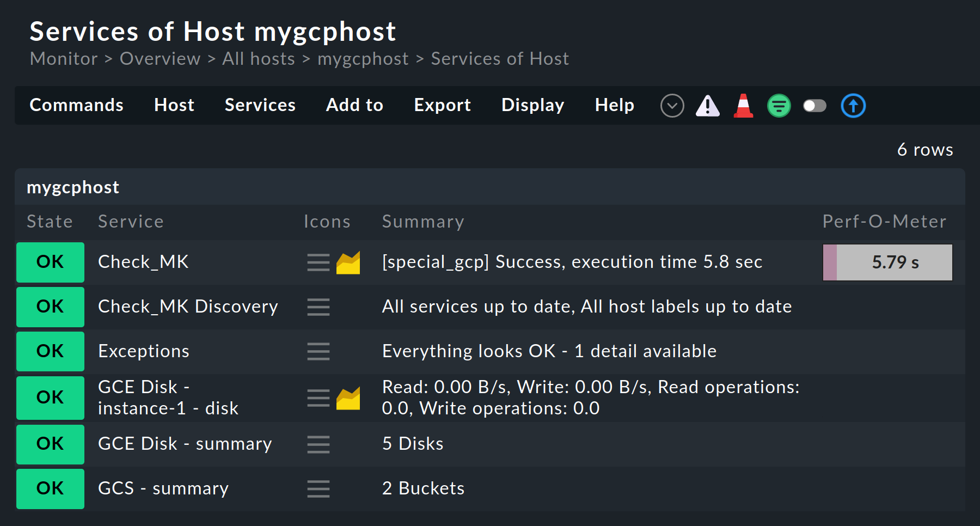
Task: Open graph for GCE Disk - instance-1
Action: tap(346, 398)
